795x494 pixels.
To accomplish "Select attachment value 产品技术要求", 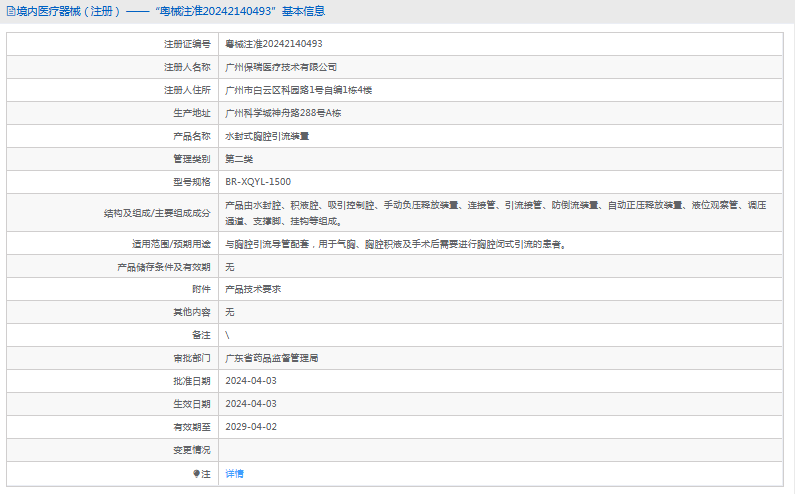I will click(253, 289).
